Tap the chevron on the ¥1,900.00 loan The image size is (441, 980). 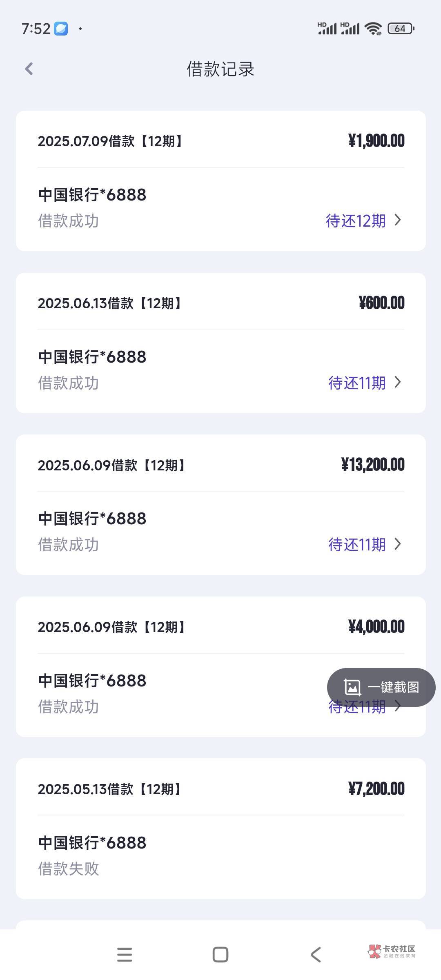tap(398, 220)
